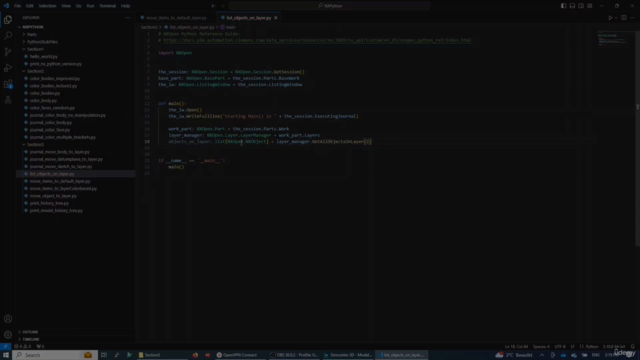Collapse the NXPYTHON root folder
This screenshot has width=640, height=360.
33,27
